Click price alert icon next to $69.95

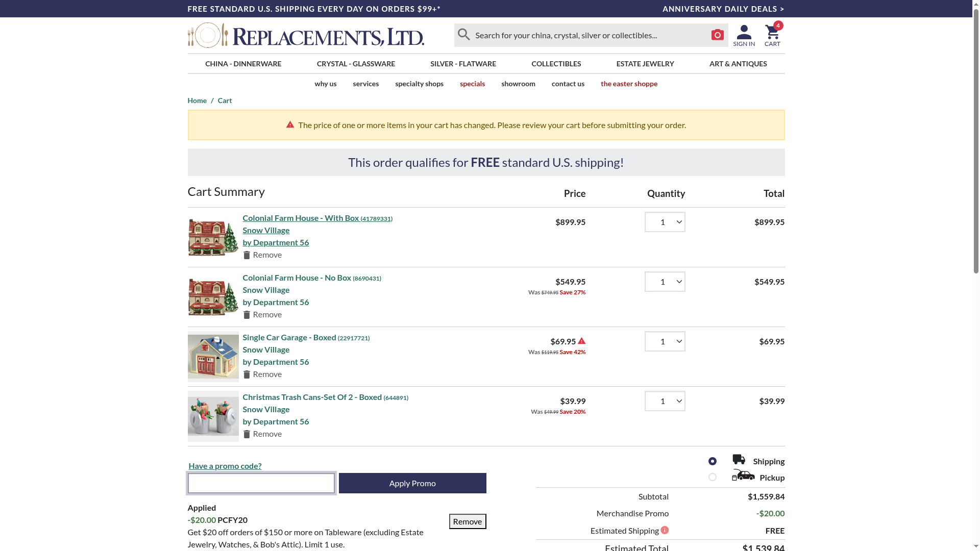581,341
